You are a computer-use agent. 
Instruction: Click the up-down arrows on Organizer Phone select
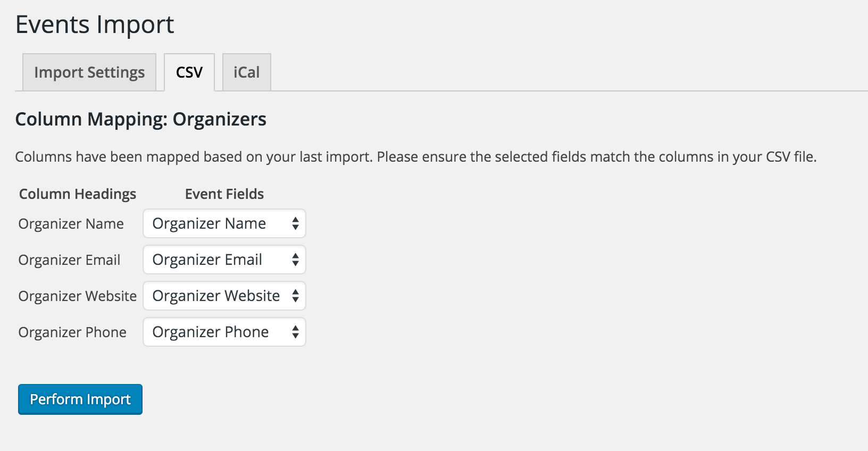[x=295, y=332]
